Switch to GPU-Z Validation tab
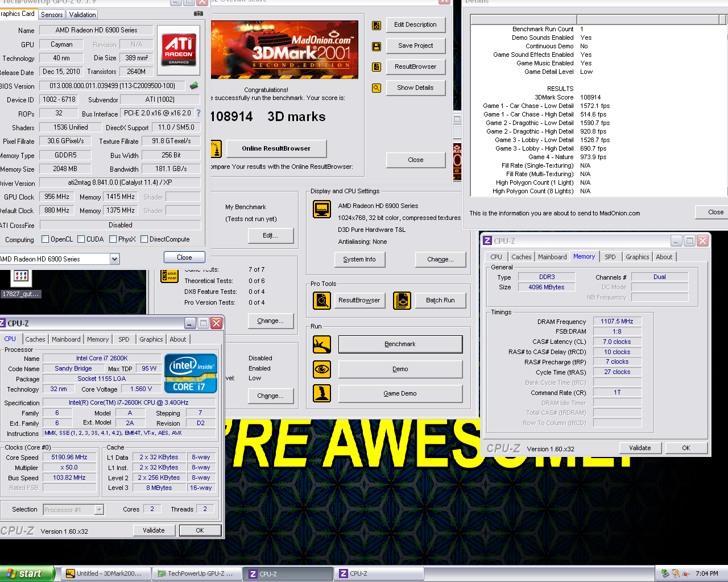Screen dimensions: 728x582 pyautogui.click(x=82, y=15)
